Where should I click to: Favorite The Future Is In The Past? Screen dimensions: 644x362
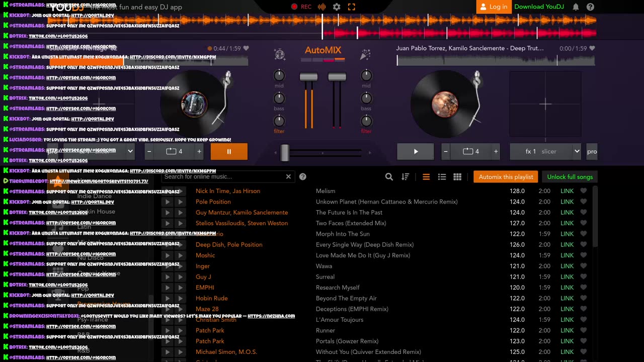[583, 213]
